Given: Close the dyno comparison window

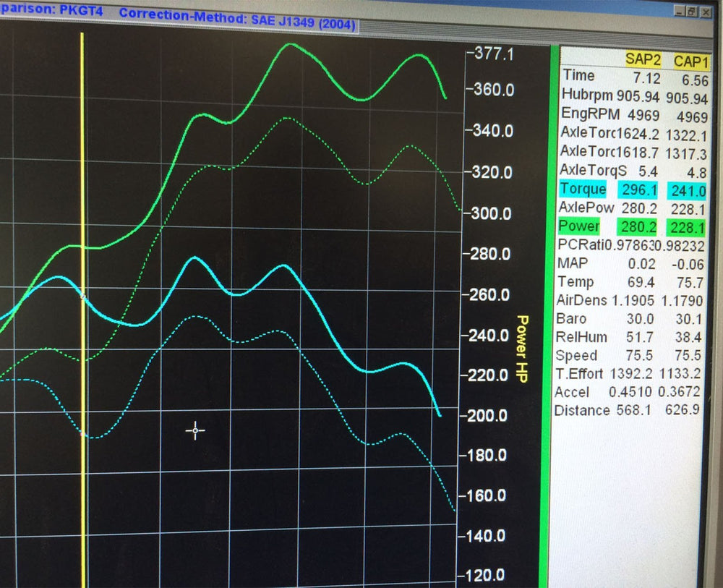Looking at the screenshot, I should (705, 12).
